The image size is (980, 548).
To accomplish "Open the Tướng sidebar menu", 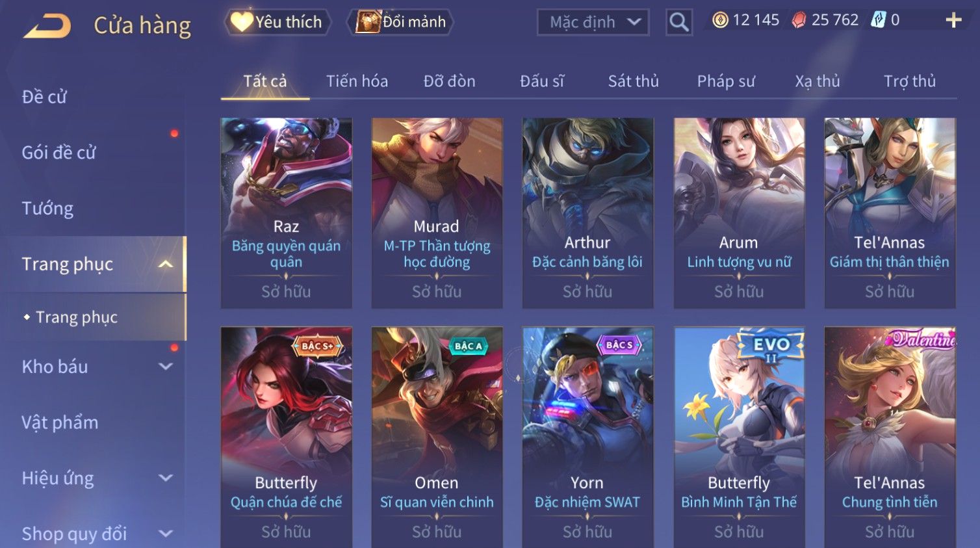I will pyautogui.click(x=47, y=208).
